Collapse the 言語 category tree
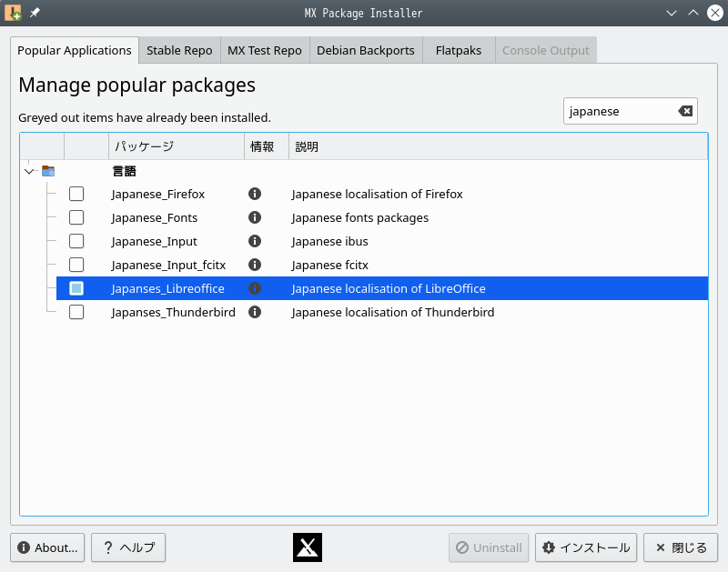Image resolution: width=728 pixels, height=572 pixels. pyautogui.click(x=29, y=171)
